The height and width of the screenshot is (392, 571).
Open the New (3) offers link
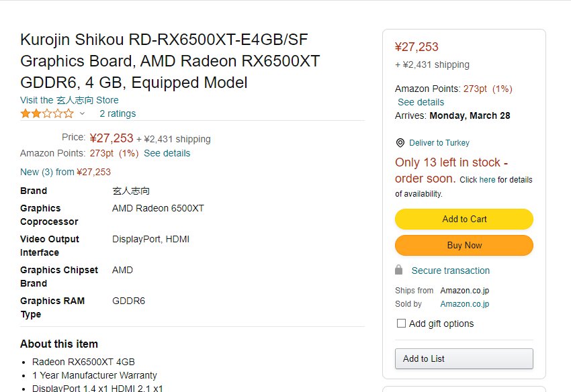click(x=65, y=172)
